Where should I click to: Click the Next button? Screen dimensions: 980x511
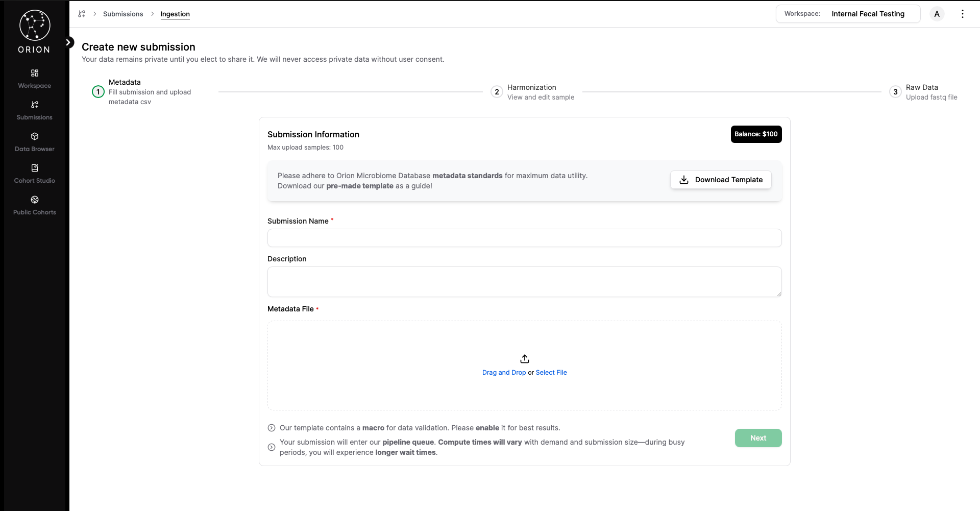click(x=758, y=438)
